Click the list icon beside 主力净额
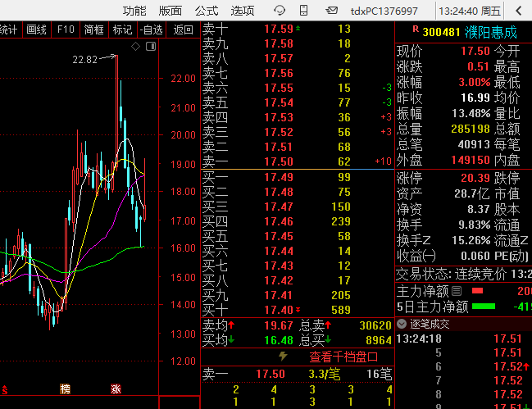Image resolution: width=532 pixels, height=409 pixels. pyautogui.click(x=457, y=291)
